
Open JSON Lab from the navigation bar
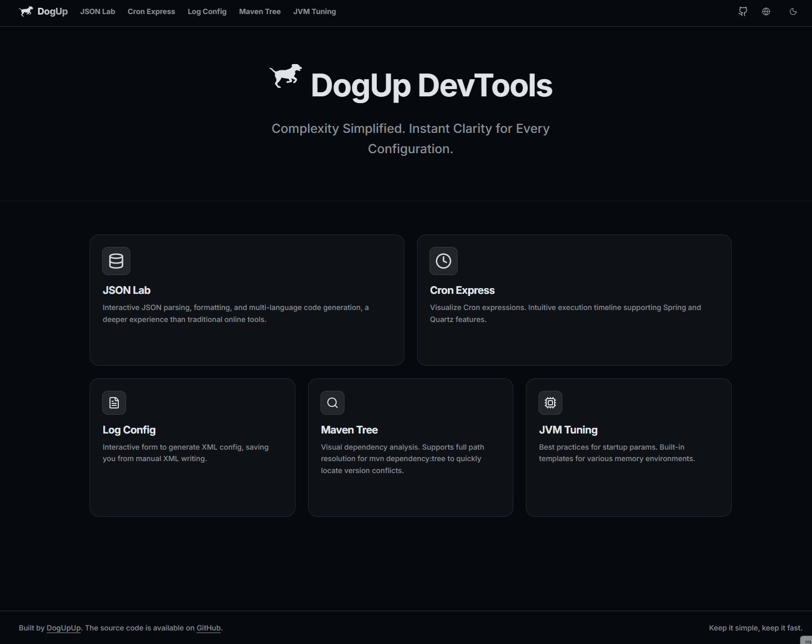97,11
